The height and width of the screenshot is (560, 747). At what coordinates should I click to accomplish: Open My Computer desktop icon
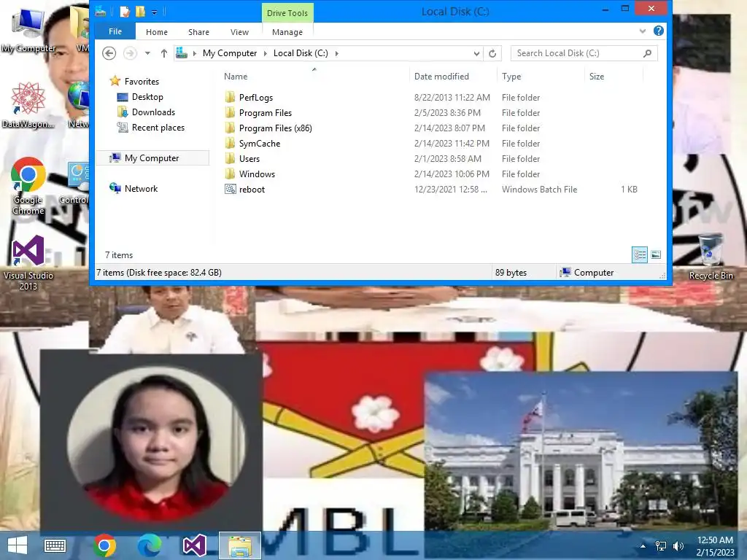coord(28,30)
